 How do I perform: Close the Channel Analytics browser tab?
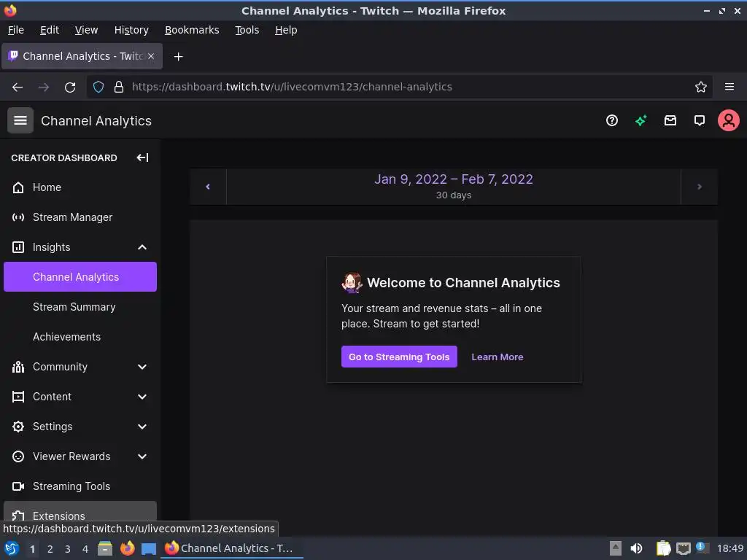[x=151, y=56]
